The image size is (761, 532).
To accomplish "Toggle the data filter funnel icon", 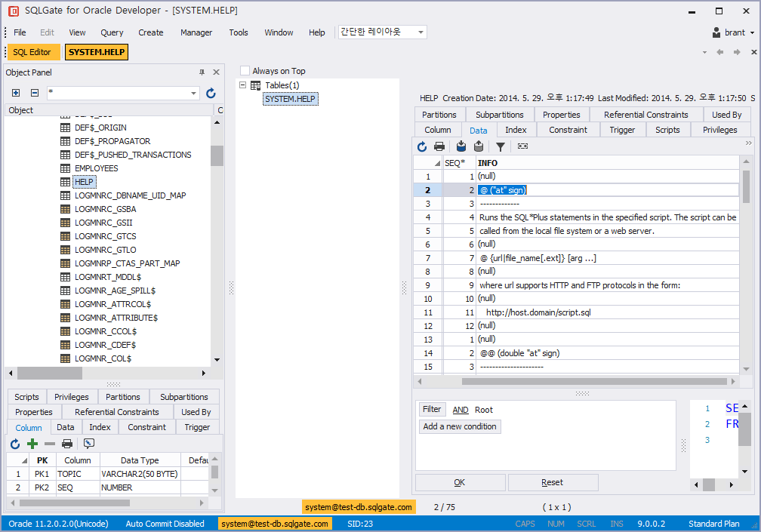I will [x=501, y=146].
